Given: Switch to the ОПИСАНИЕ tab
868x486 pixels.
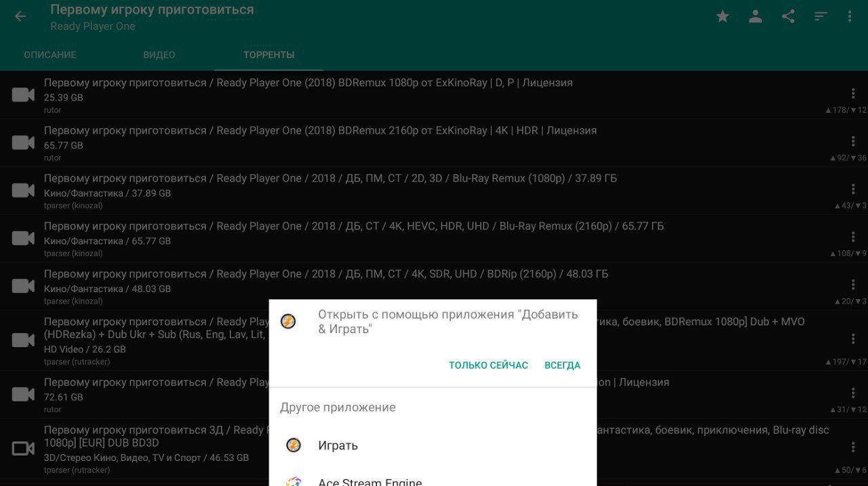Looking at the screenshot, I should (x=50, y=55).
